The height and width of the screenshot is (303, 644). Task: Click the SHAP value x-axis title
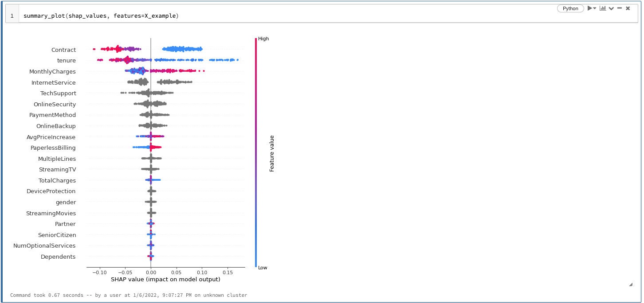pyautogui.click(x=165, y=280)
